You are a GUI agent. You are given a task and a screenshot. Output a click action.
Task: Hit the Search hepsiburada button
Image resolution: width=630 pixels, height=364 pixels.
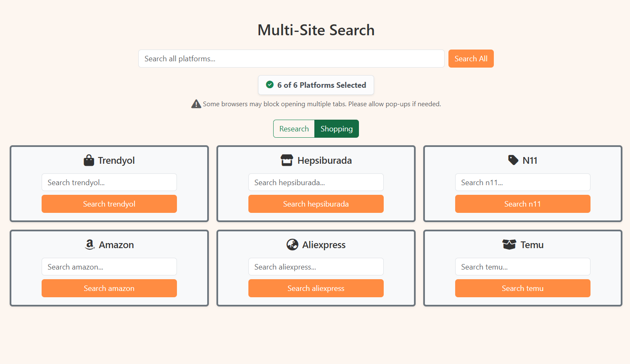tap(316, 204)
